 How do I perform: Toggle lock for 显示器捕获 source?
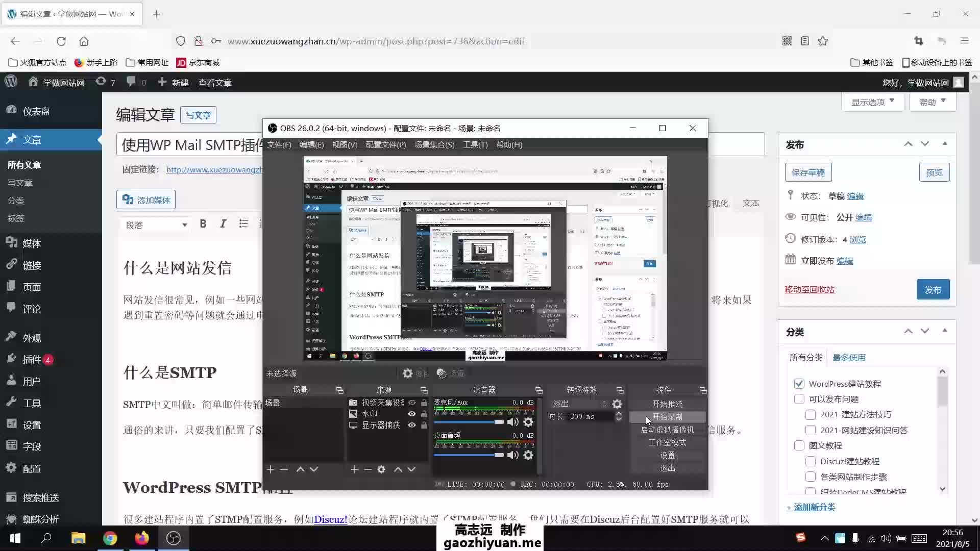[424, 425]
